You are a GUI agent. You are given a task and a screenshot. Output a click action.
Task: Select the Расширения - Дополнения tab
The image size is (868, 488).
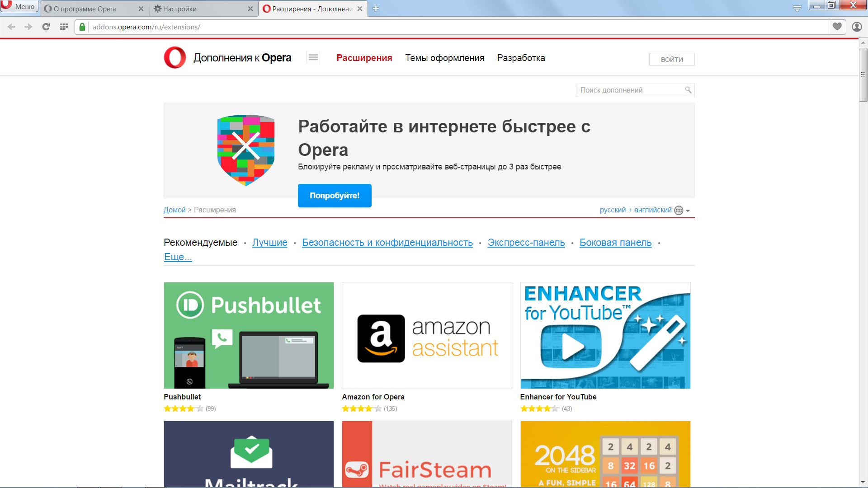(x=312, y=9)
